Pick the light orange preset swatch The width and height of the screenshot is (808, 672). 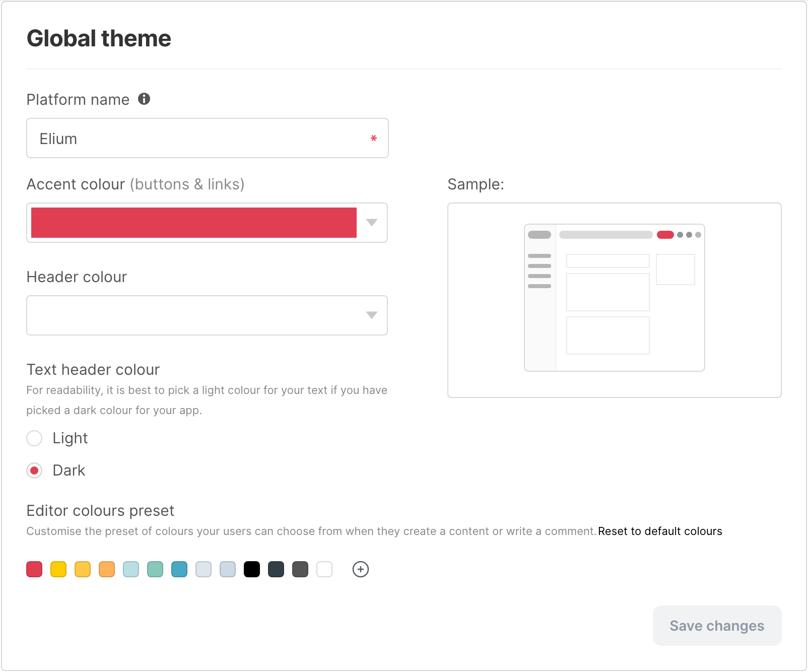(107, 569)
